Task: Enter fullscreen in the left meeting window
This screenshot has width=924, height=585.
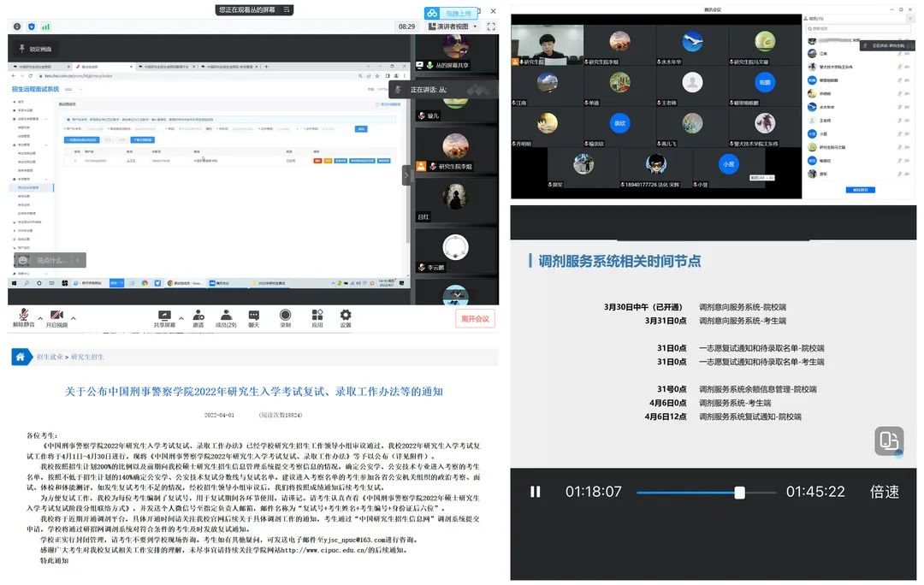Action: pos(491,27)
